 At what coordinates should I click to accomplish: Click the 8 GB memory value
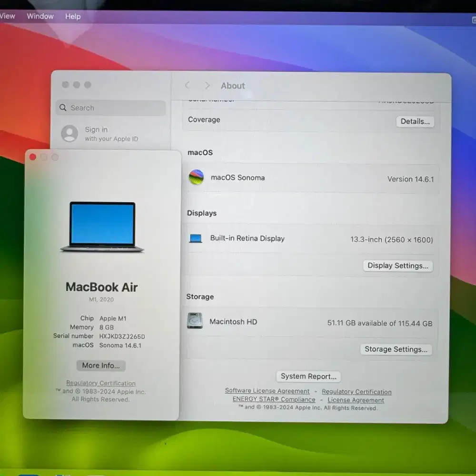point(107,327)
